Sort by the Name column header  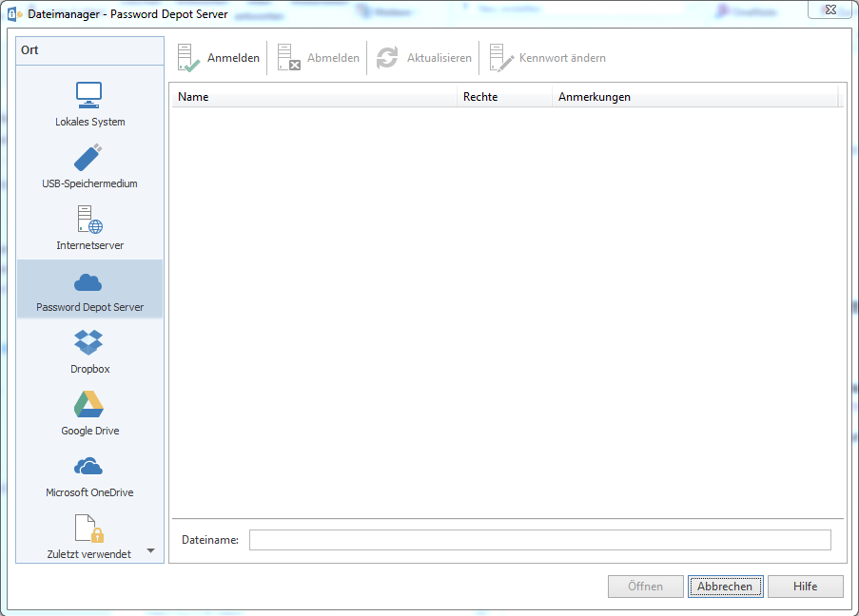pos(315,97)
